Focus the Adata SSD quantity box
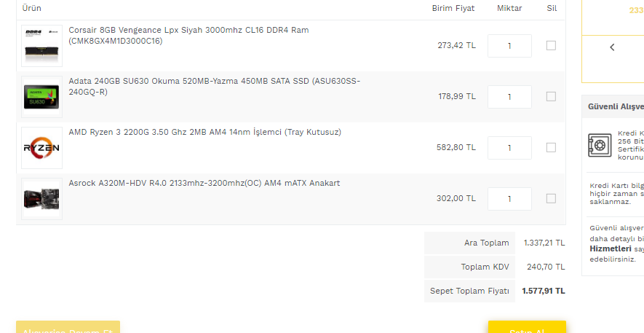The height and width of the screenshot is (333, 644). (509, 97)
